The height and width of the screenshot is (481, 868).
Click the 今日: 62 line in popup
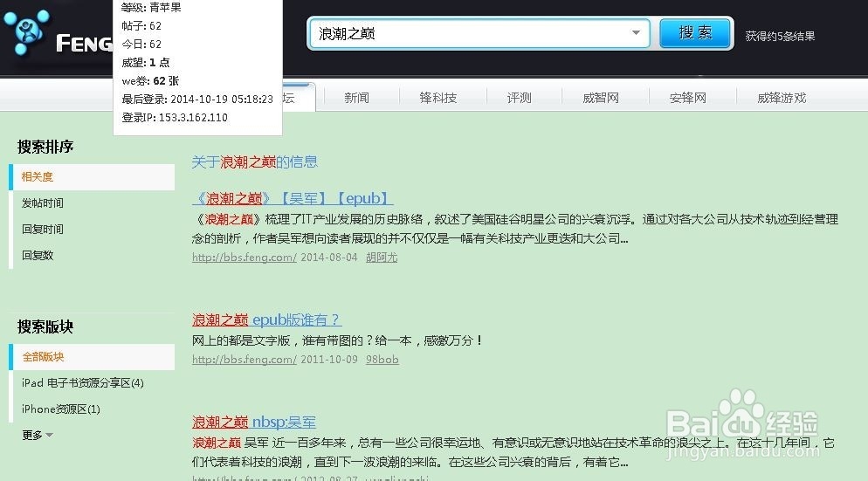tap(141, 45)
